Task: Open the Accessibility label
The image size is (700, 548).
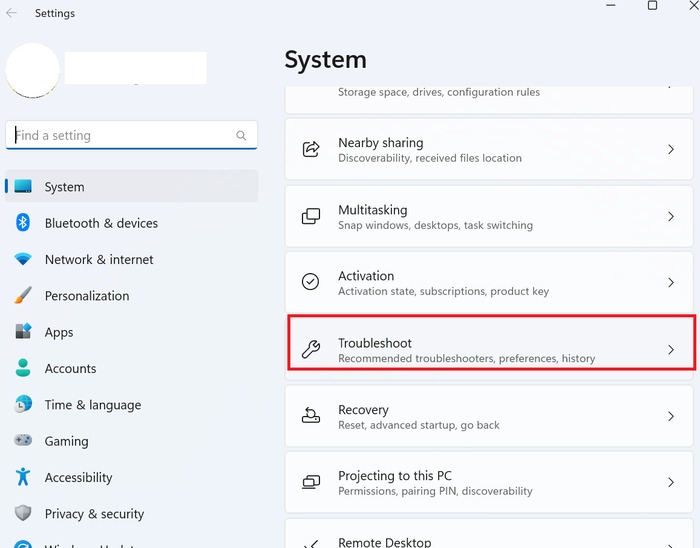Action: pos(79,477)
